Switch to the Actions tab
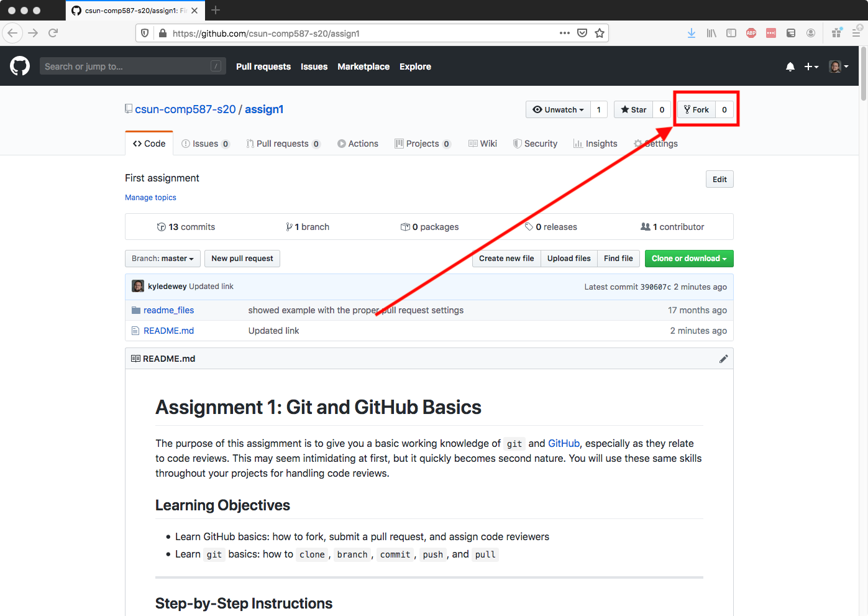 (x=358, y=144)
